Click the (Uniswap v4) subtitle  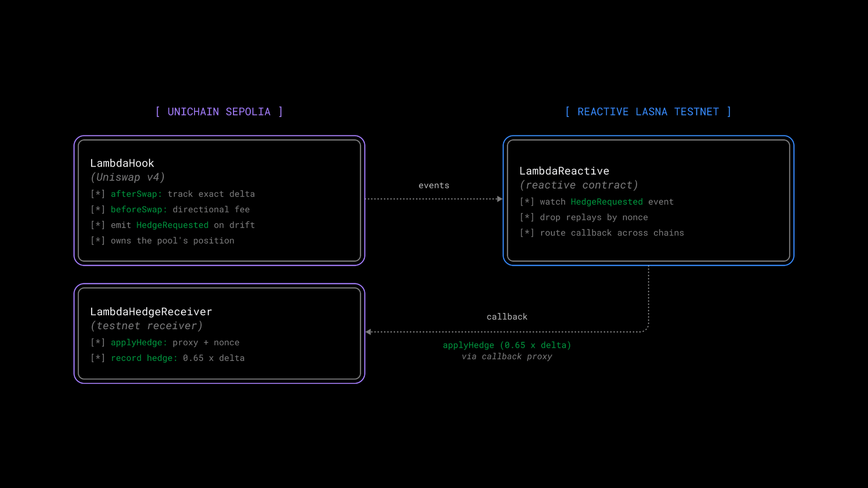[x=128, y=177]
